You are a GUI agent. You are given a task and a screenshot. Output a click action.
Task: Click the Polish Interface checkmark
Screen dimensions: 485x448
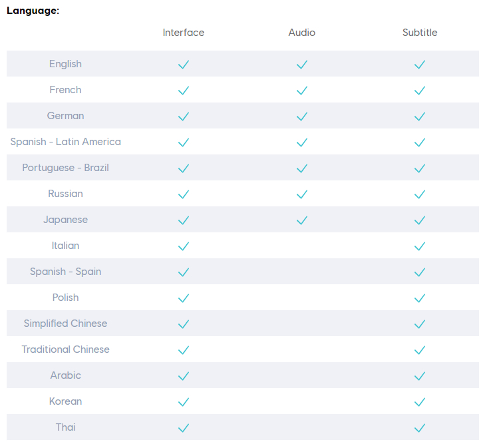pyautogui.click(x=184, y=298)
